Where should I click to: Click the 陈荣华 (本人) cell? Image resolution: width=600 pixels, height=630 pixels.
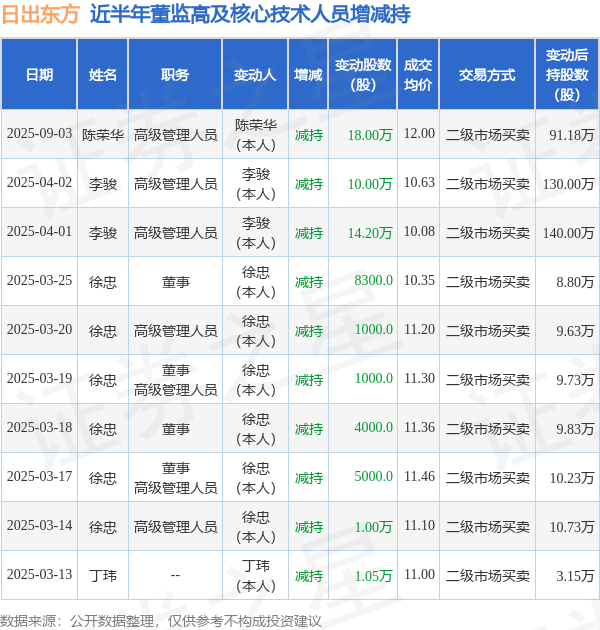click(255, 135)
